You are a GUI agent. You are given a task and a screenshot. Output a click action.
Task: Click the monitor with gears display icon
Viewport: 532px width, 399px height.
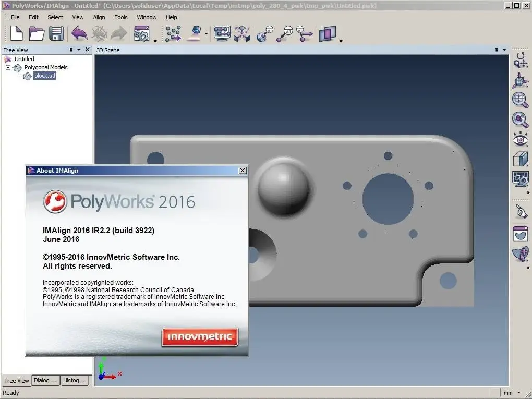point(521,179)
